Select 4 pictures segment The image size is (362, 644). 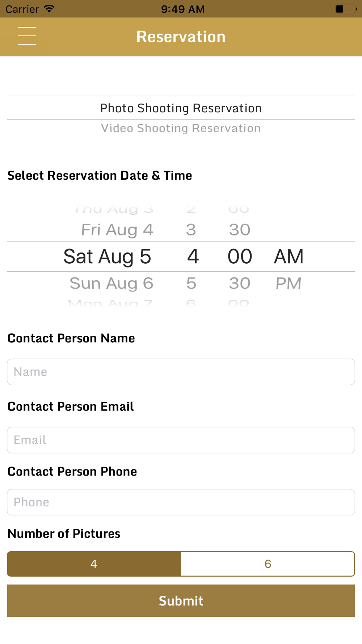94,564
